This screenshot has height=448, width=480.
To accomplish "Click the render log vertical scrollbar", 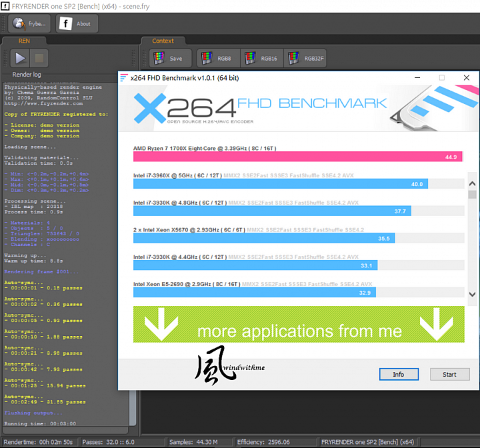I will pyautogui.click(x=132, y=408).
